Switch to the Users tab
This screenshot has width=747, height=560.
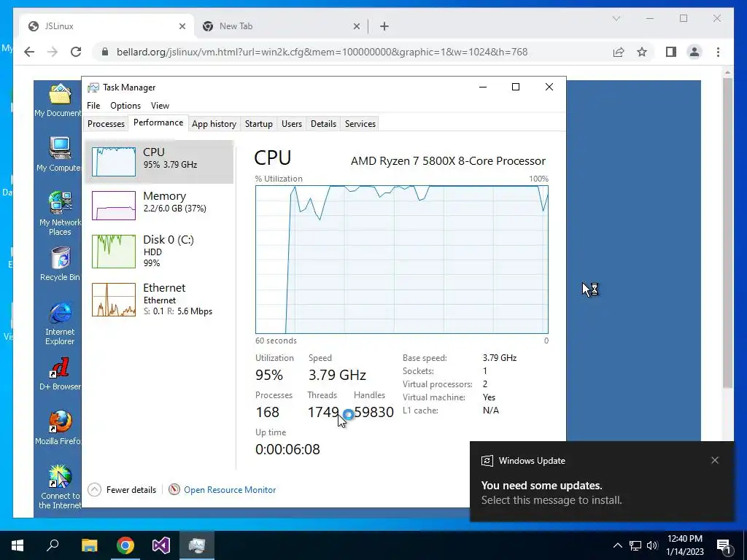click(292, 124)
